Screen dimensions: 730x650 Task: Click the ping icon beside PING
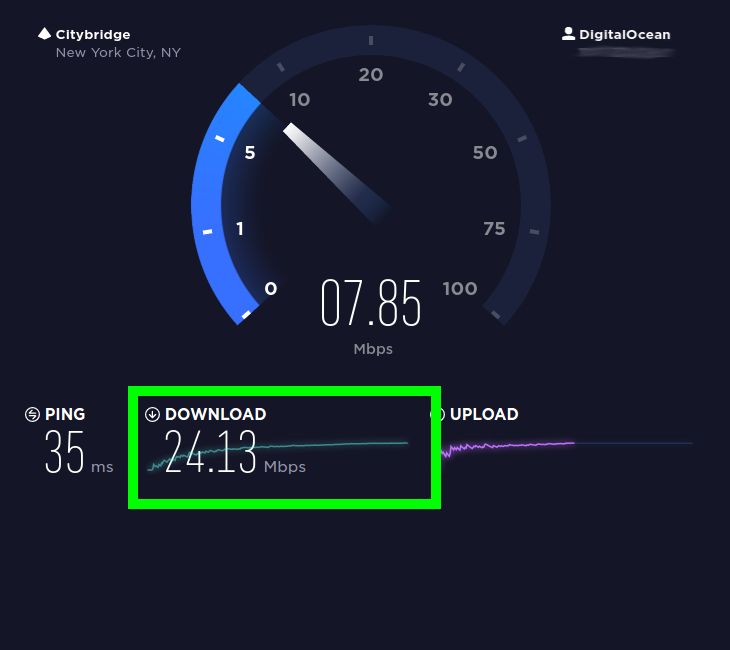click(x=32, y=414)
